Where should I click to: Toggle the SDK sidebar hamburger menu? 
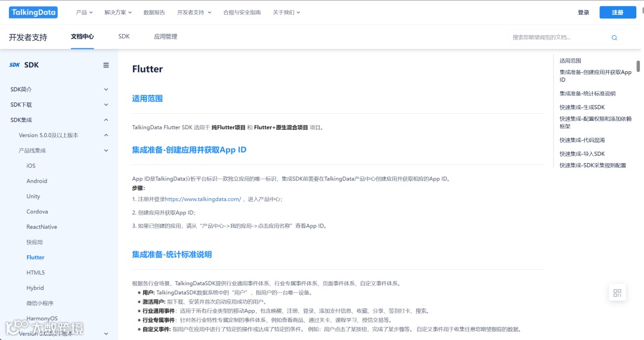coord(106,65)
